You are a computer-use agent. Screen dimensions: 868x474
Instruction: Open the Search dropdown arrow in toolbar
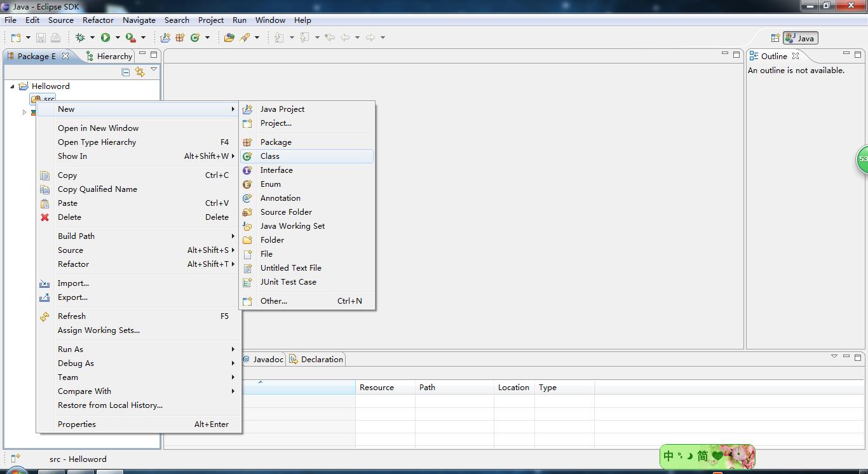pos(257,37)
